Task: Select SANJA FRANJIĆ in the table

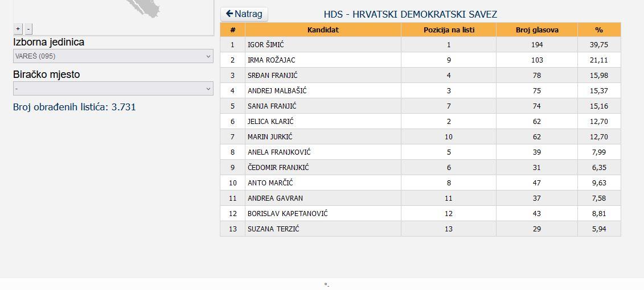Action: 272,106
